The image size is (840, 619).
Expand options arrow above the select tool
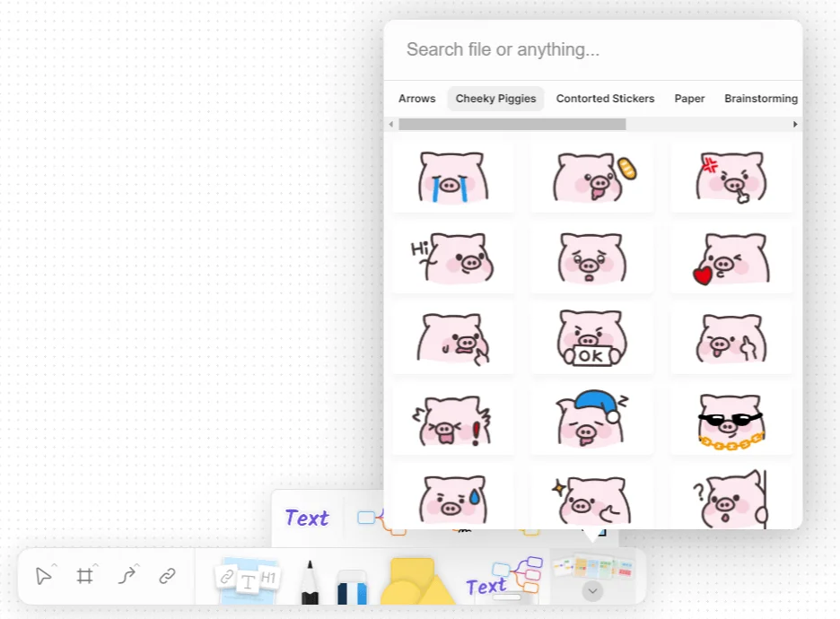54,565
